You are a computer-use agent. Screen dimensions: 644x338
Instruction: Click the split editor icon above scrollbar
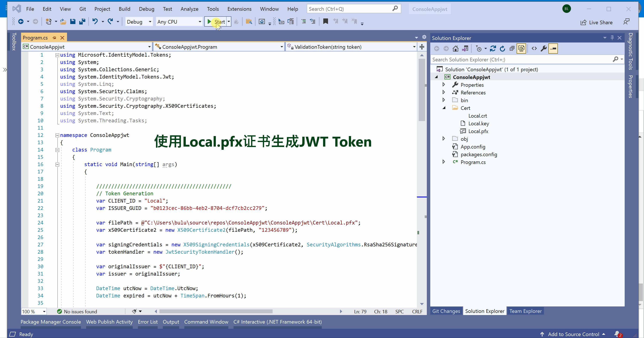pos(422,47)
